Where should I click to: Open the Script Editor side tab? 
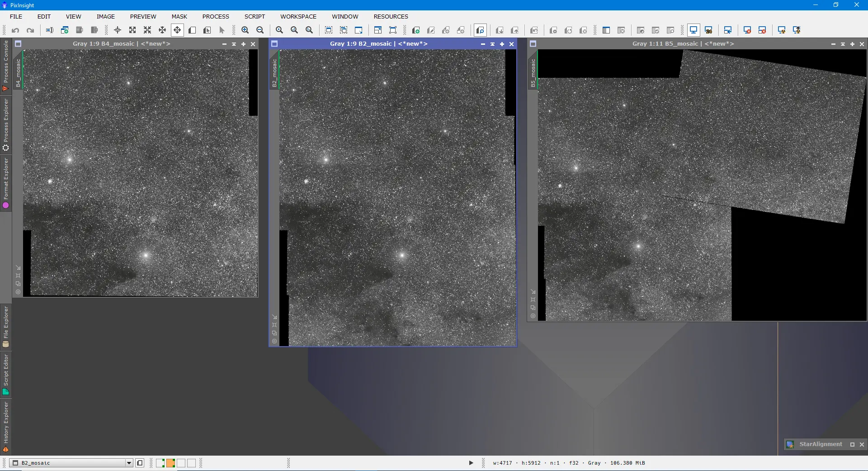click(x=5, y=375)
